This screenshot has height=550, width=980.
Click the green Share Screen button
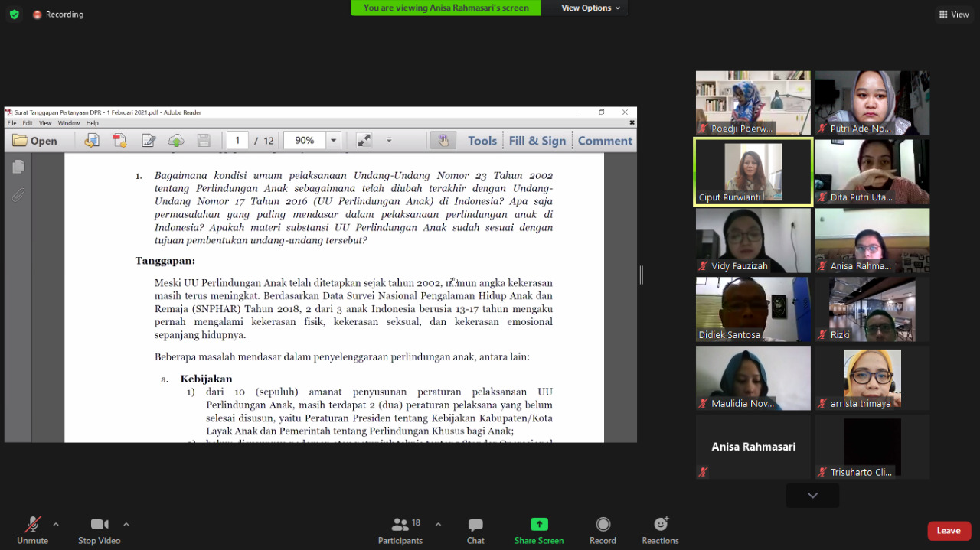[x=539, y=529]
